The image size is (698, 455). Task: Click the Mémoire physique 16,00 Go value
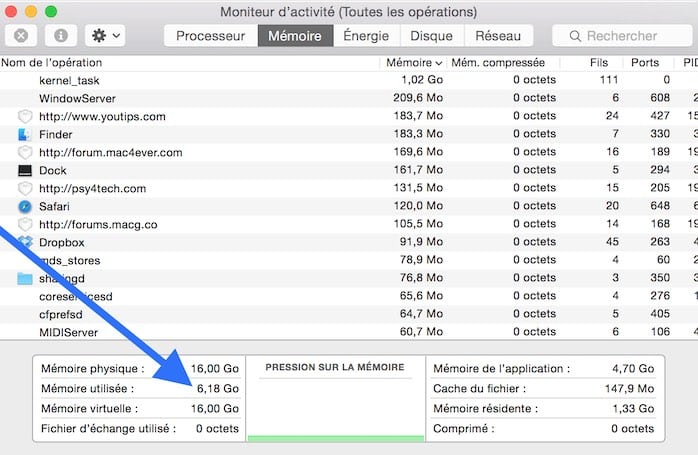click(x=215, y=369)
